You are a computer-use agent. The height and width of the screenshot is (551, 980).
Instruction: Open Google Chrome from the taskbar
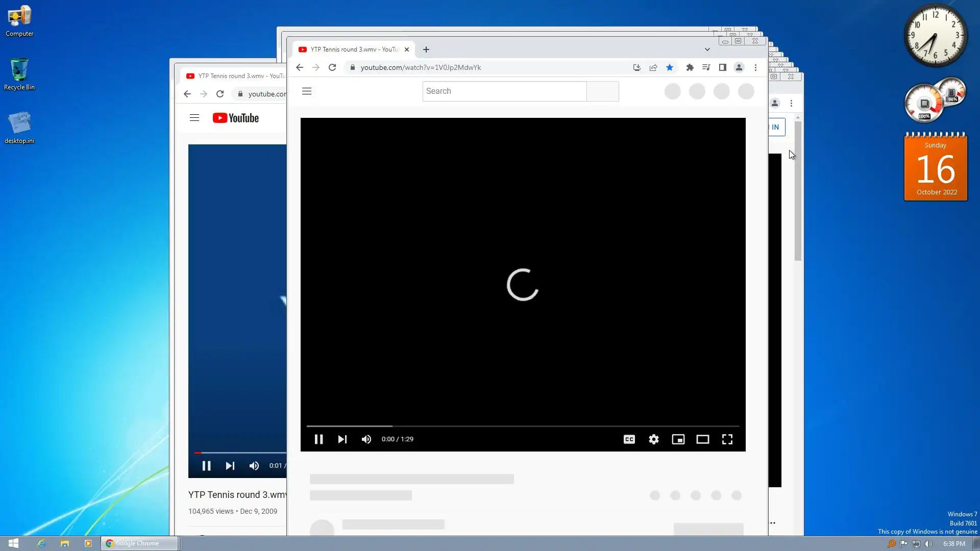[139, 543]
